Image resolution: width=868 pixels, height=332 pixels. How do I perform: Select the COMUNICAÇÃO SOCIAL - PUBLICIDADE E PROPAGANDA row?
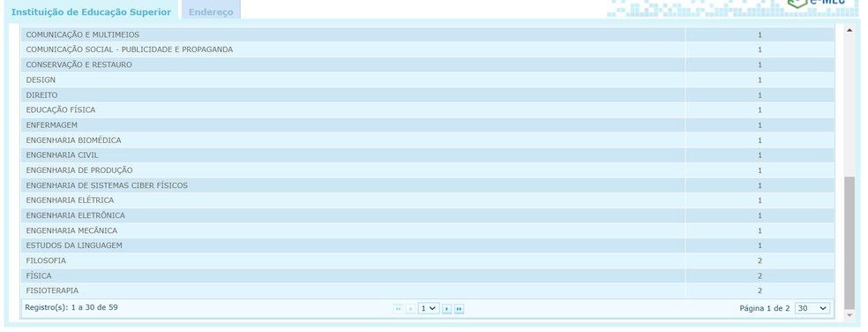click(x=427, y=49)
